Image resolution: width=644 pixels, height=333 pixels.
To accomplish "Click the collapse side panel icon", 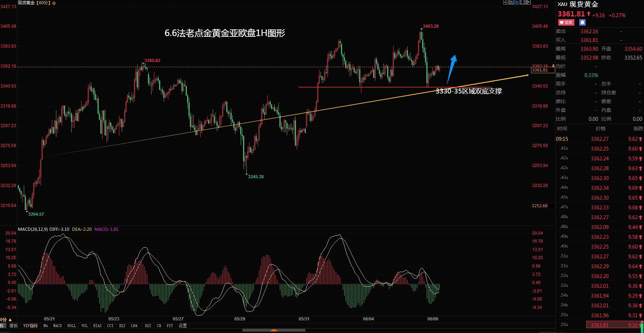I will [528, 2].
